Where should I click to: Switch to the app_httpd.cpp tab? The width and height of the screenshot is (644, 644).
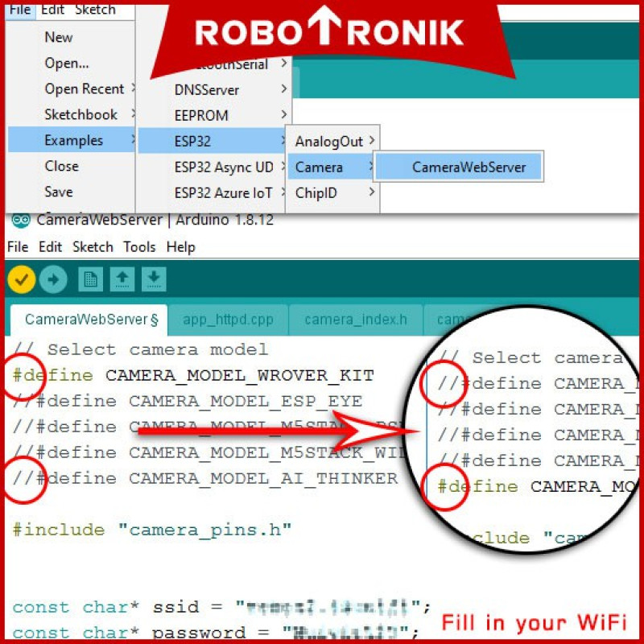coord(228,320)
